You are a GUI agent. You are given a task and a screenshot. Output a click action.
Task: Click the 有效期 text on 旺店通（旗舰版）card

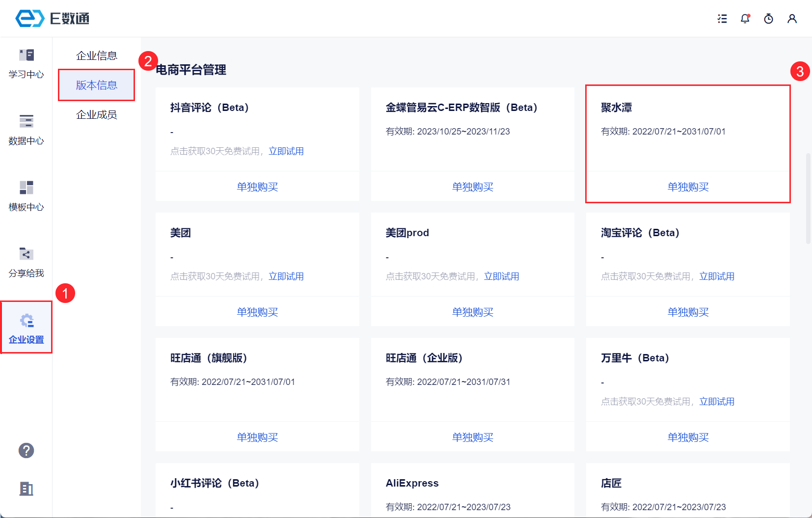pos(233,382)
